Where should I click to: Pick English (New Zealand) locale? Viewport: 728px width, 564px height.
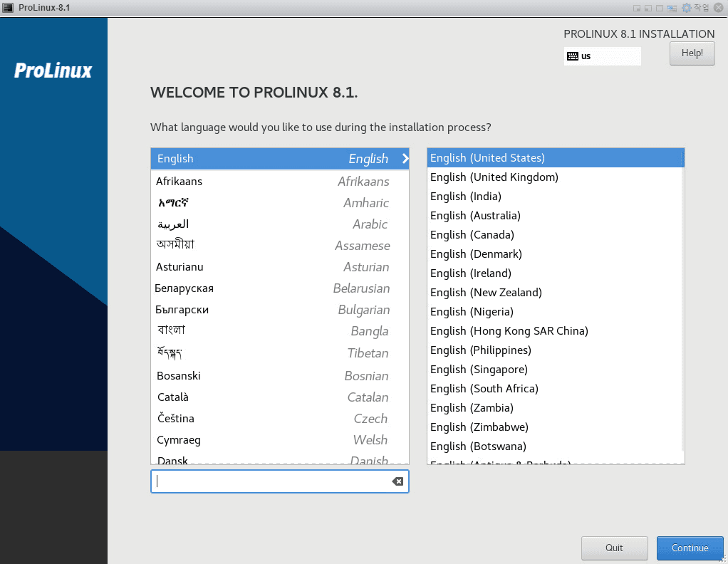[556, 293]
